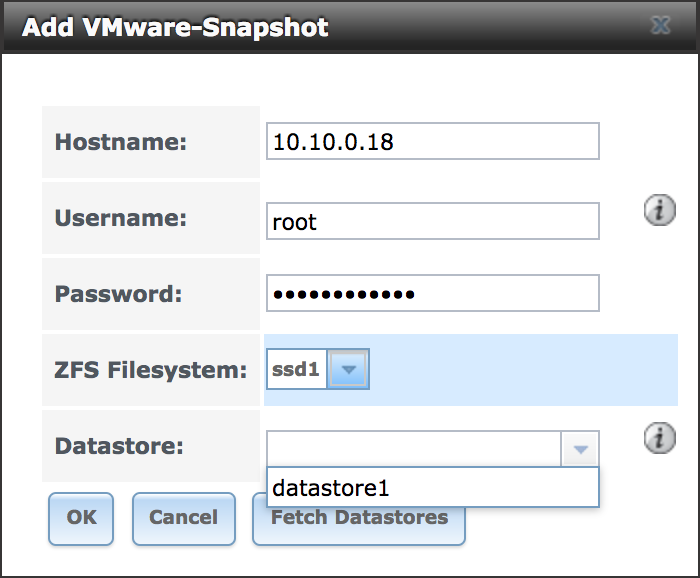
Task: Open the ZFS Filesystem dropdown arrow
Action: click(348, 369)
